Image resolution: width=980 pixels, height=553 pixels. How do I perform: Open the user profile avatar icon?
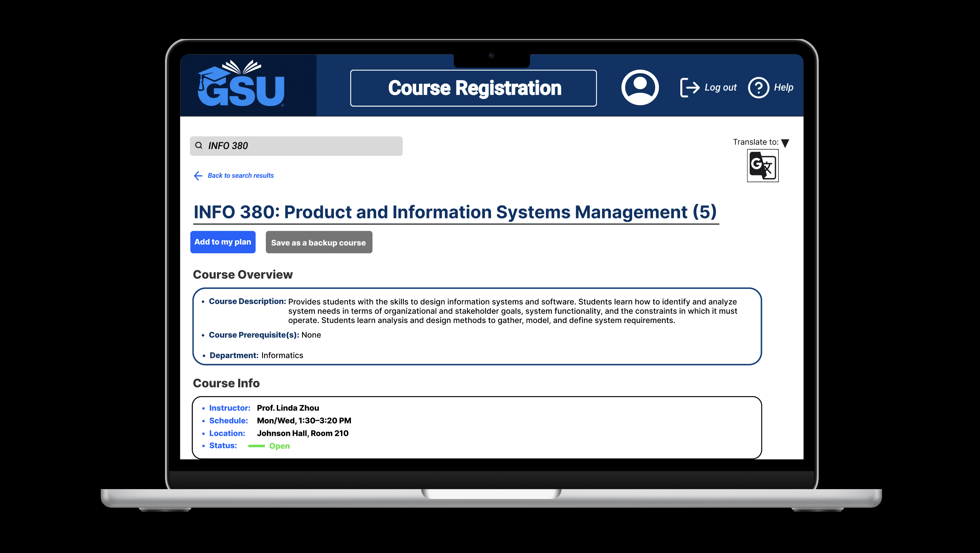(x=640, y=87)
